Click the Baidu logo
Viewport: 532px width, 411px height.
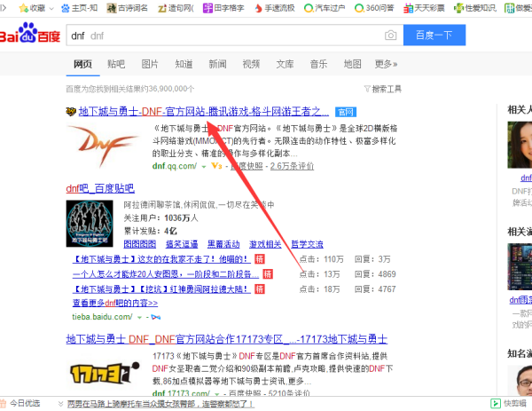pyautogui.click(x=30, y=33)
